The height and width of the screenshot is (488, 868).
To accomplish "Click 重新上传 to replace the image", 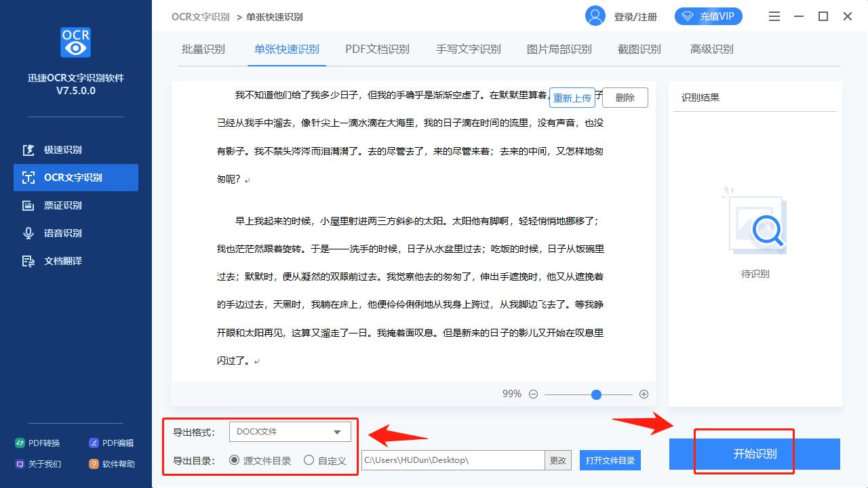I will point(572,97).
